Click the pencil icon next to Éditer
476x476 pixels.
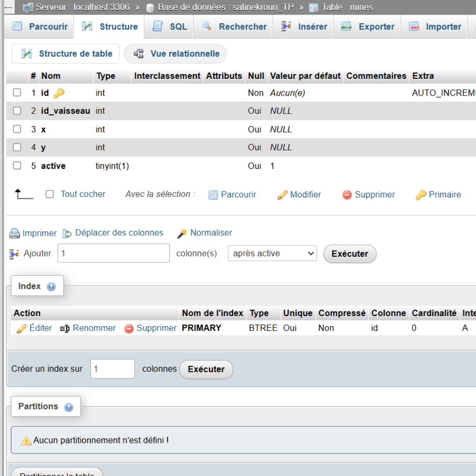click(22, 329)
